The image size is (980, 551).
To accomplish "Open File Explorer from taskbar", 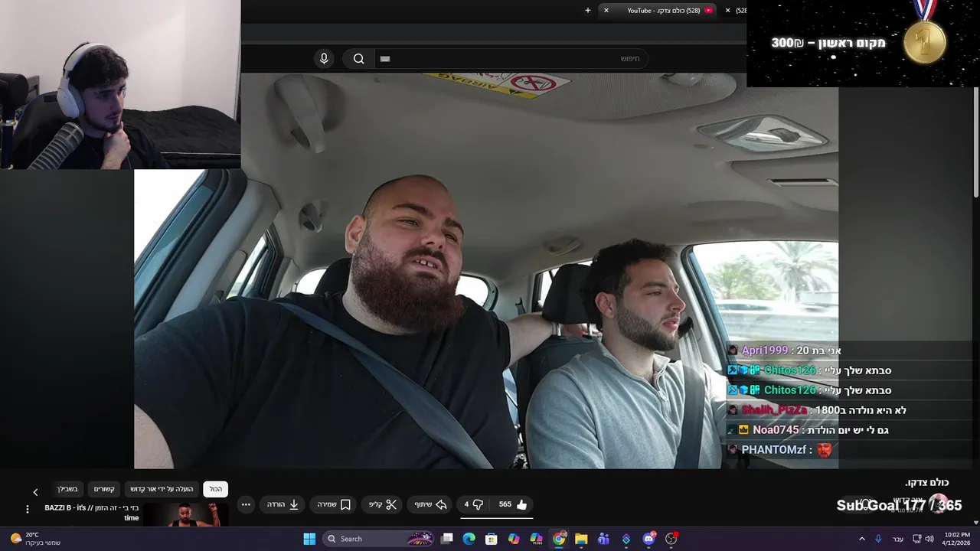I will tap(581, 539).
